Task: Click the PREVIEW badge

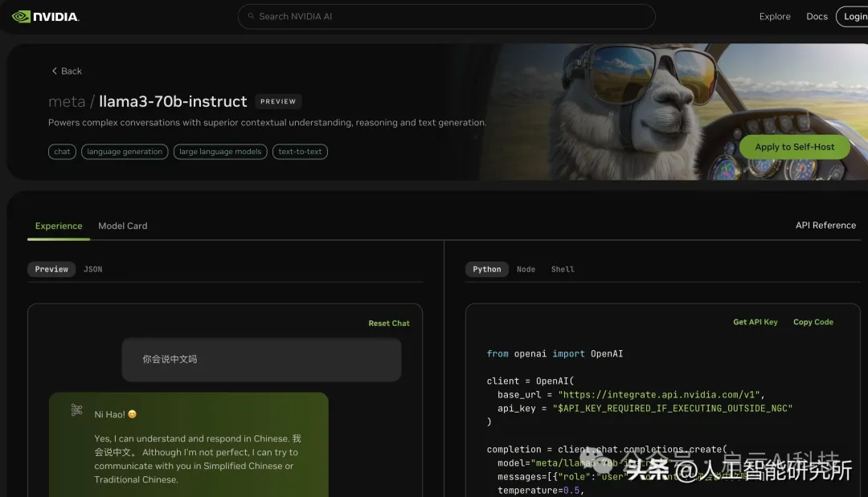Action: click(278, 102)
